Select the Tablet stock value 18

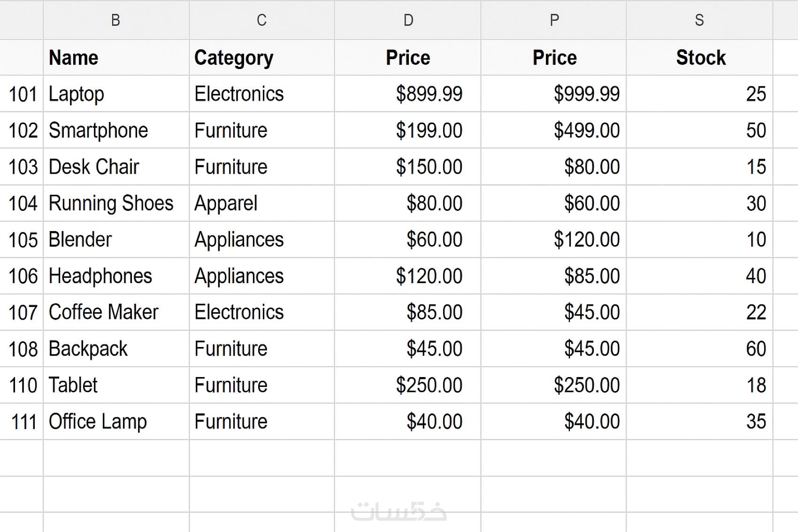pos(756,386)
